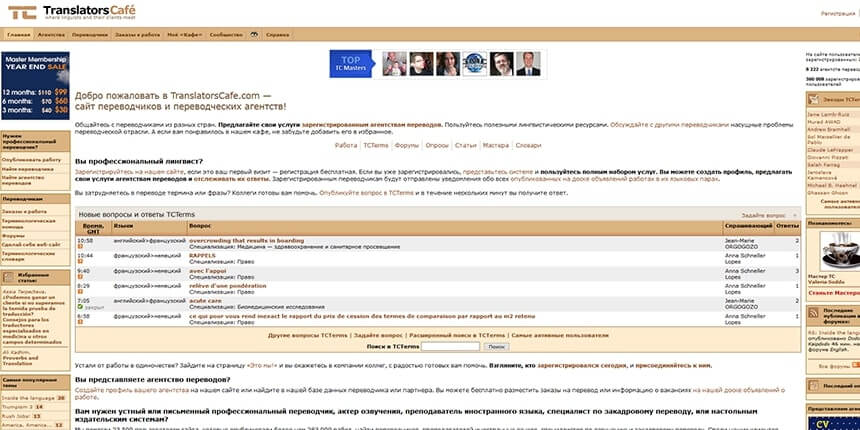
Task: Click the зарегистрировался сегодня link
Action: (x=581, y=365)
